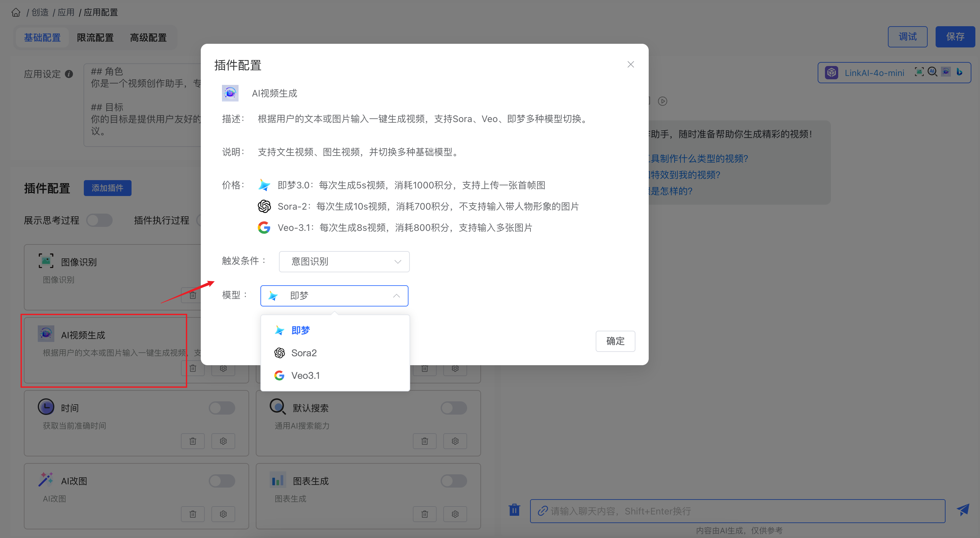This screenshot has width=980, height=538.
Task: Close the 插件配置 dialog
Action: click(x=630, y=64)
